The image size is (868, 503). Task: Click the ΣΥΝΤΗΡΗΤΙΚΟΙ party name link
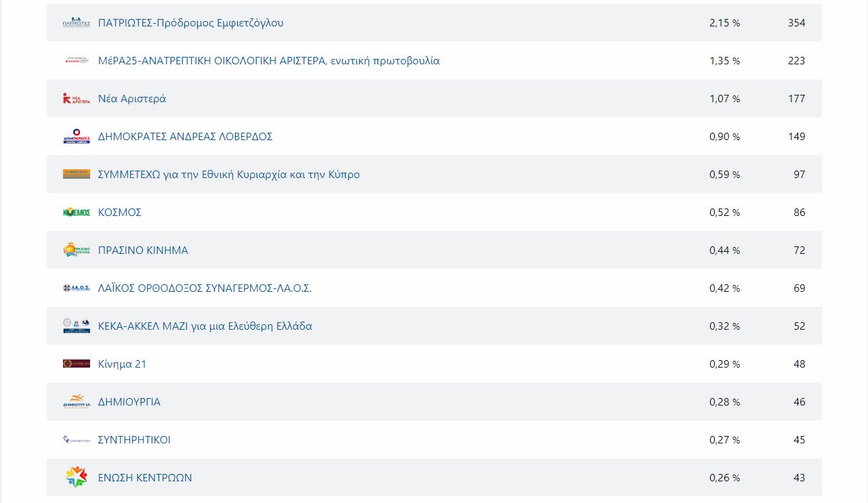point(134,440)
